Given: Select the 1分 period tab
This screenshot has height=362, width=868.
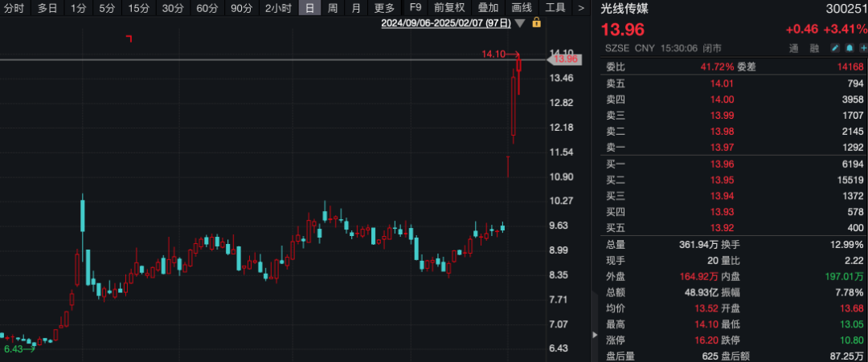Looking at the screenshot, I should [79, 8].
